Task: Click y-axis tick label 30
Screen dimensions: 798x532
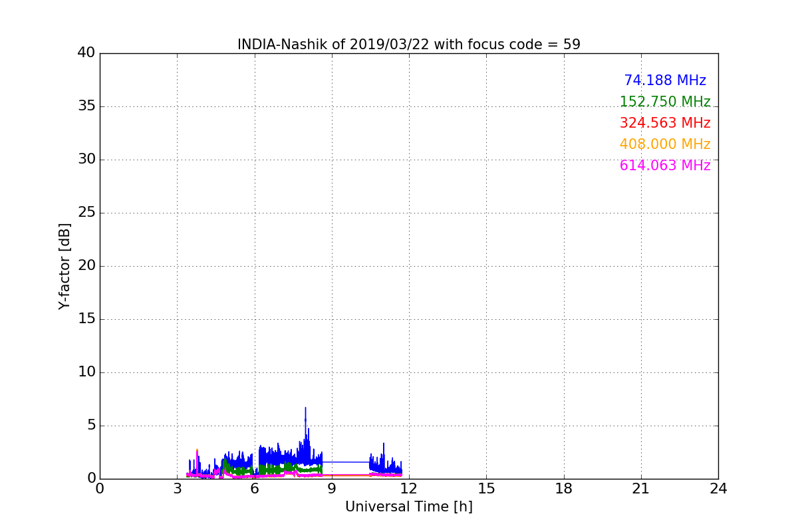Action: pos(86,160)
